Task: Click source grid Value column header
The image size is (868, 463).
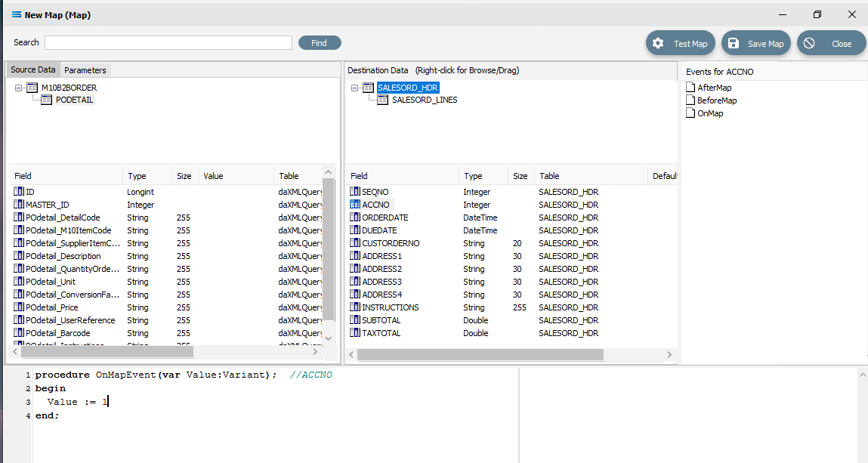Action: click(x=236, y=176)
